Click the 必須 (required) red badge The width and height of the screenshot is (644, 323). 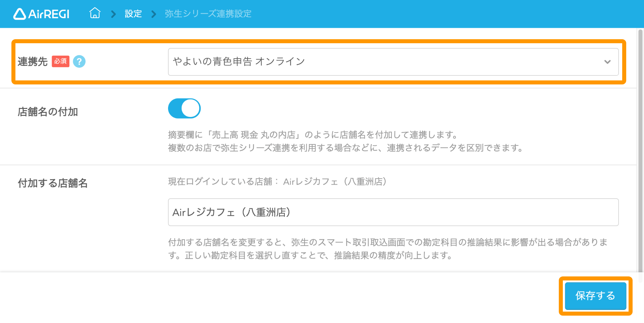point(60,62)
